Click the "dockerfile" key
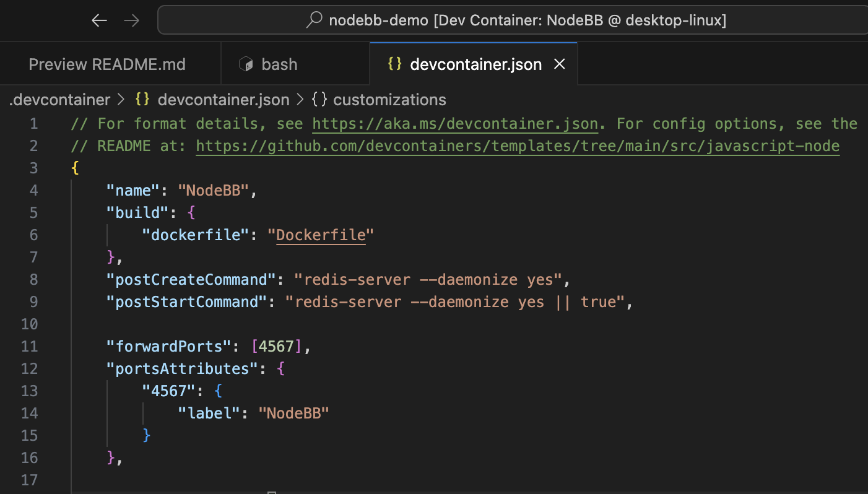 click(x=196, y=235)
